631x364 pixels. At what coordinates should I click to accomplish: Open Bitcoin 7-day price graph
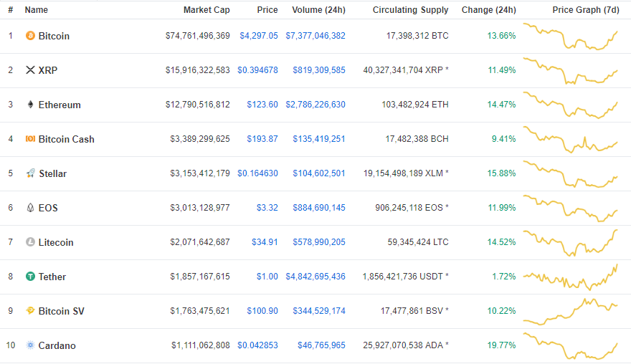[571, 37]
